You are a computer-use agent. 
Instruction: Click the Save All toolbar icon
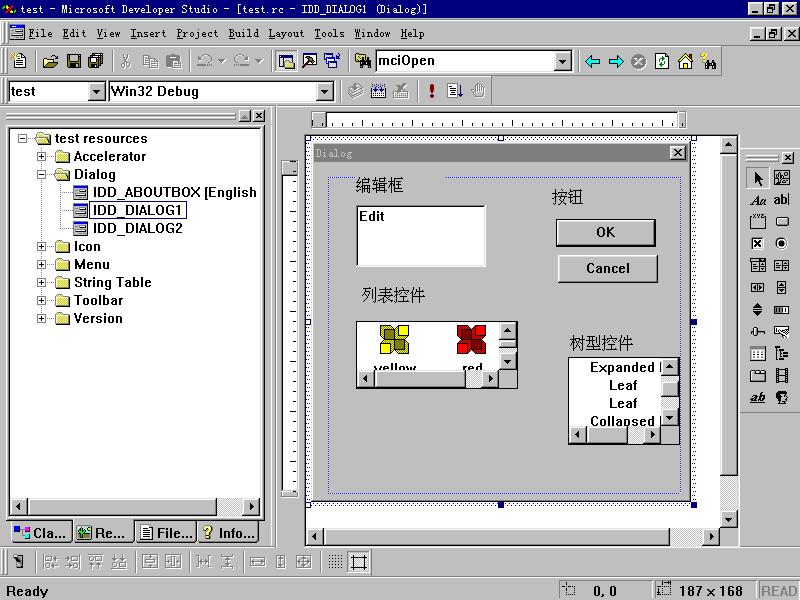96,61
